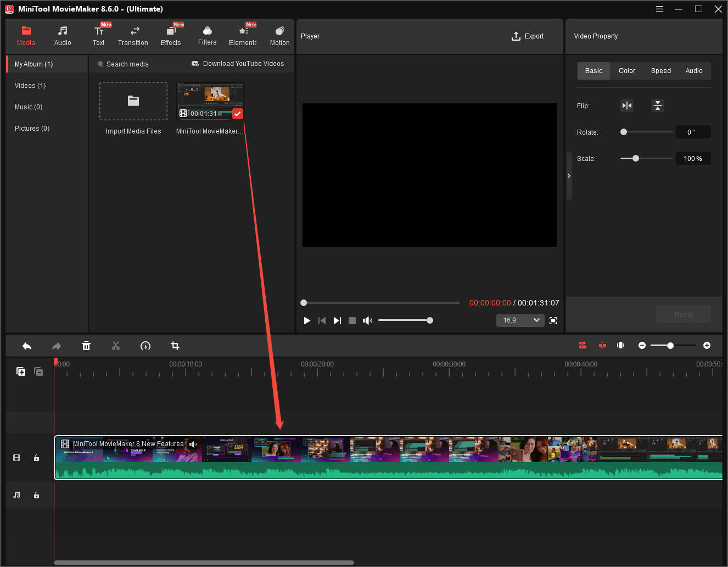The height and width of the screenshot is (567, 728).
Task: Select the MiniTool MovieMaker video thumbnail
Action: [210, 101]
